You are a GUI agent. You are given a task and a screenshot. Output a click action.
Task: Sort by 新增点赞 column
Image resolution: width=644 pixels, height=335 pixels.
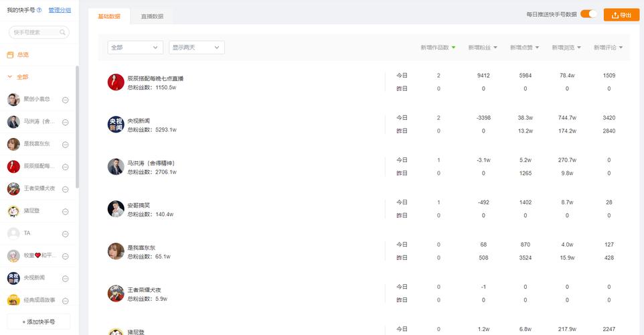tap(524, 48)
